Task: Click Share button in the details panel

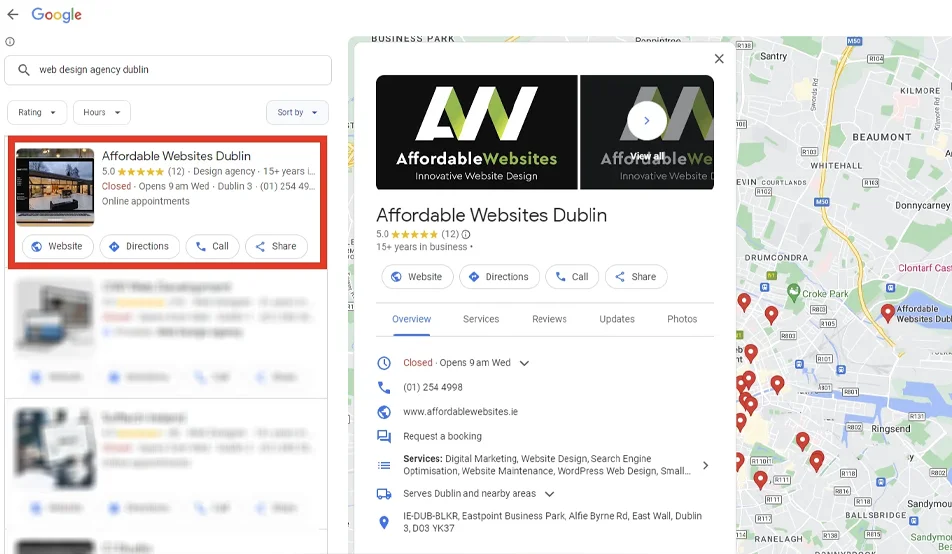Action: tap(636, 276)
